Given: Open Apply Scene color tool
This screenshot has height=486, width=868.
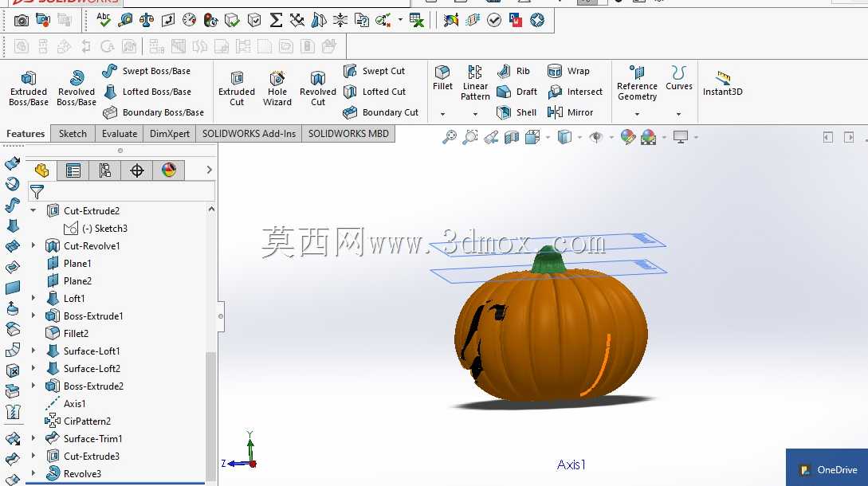Looking at the screenshot, I should click(x=648, y=137).
